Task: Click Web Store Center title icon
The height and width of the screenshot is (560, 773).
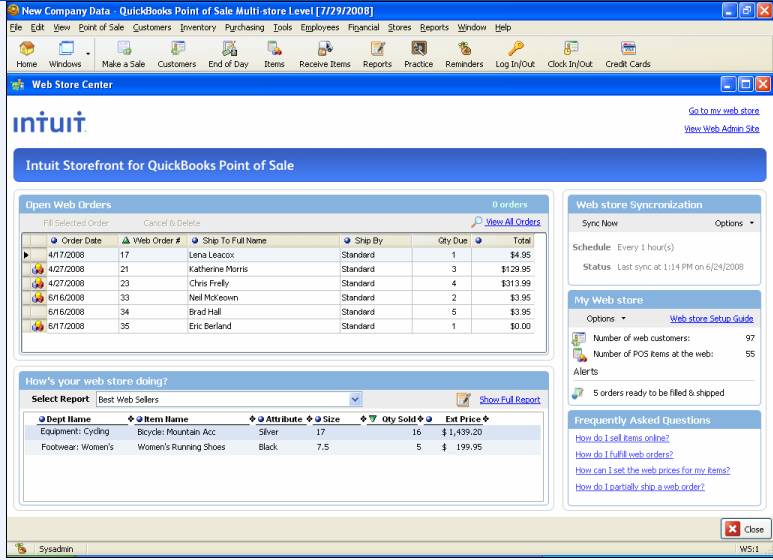Action: point(18,85)
